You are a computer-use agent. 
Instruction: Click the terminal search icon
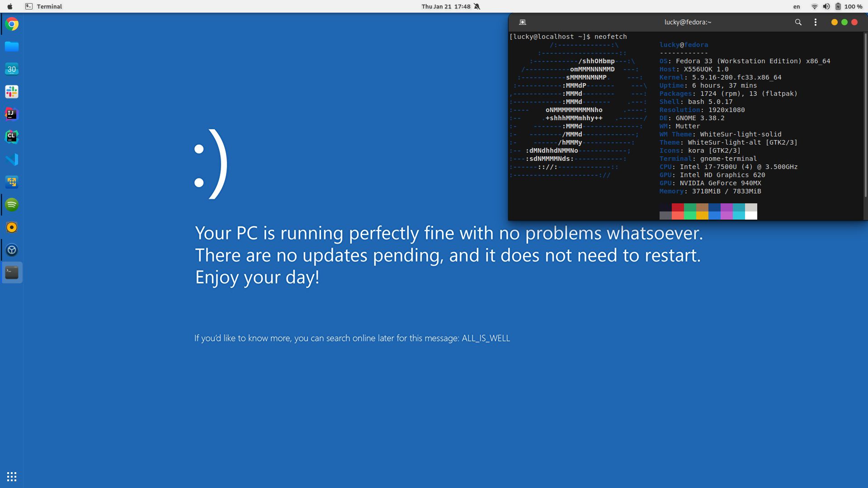(798, 22)
